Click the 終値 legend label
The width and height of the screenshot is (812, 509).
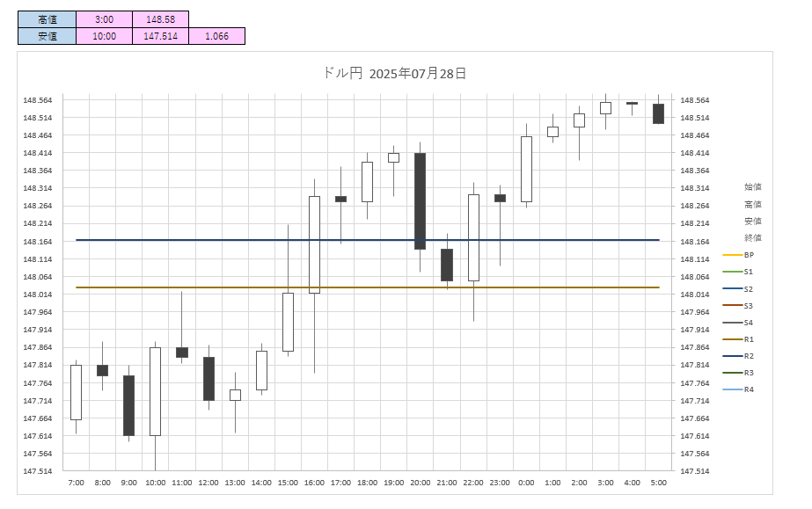point(753,237)
